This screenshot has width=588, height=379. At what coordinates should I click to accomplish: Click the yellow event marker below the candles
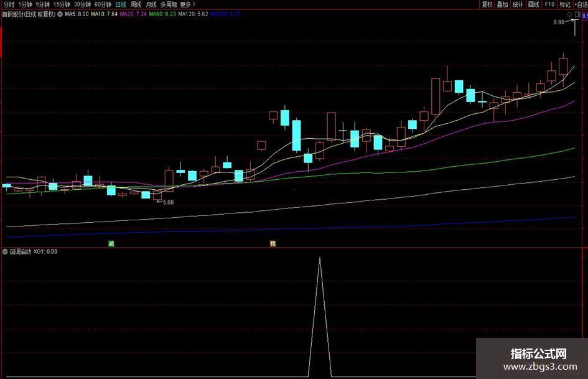coord(273,243)
